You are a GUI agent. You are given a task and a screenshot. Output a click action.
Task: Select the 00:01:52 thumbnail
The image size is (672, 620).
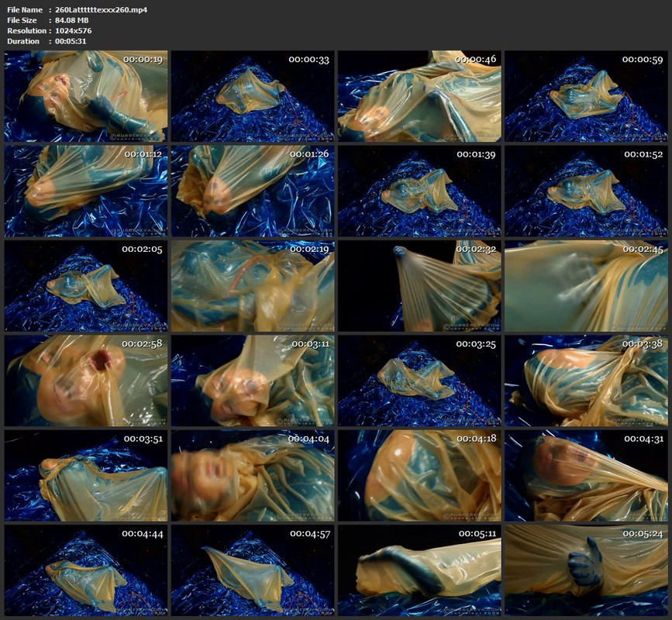[x=586, y=191]
